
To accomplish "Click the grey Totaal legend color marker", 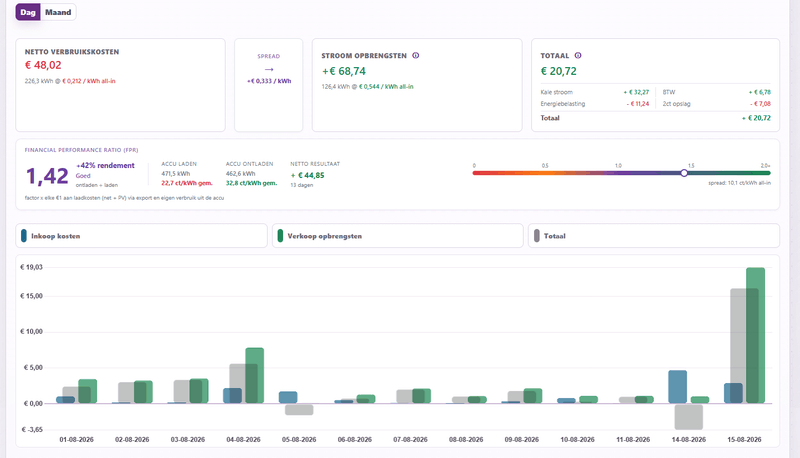I will click(x=537, y=236).
